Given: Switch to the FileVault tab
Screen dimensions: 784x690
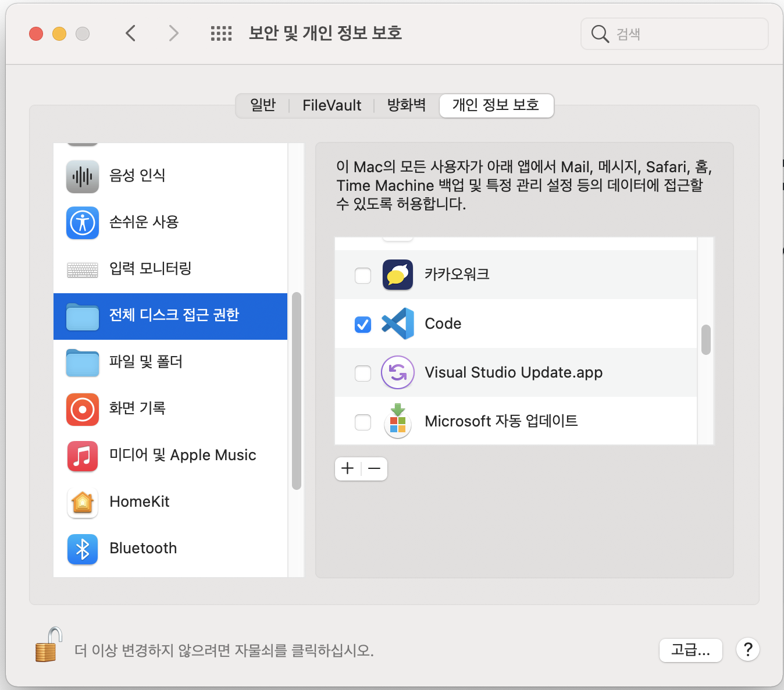Looking at the screenshot, I should pyautogui.click(x=332, y=105).
